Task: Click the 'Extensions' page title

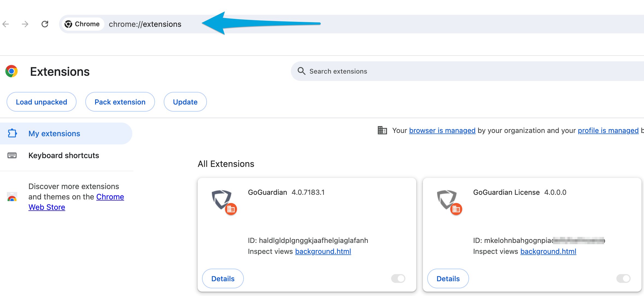Action: 60,72
